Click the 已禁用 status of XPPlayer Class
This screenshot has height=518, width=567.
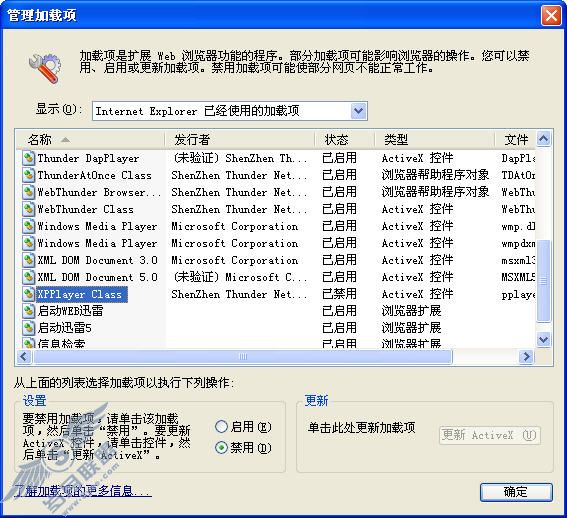[339, 294]
